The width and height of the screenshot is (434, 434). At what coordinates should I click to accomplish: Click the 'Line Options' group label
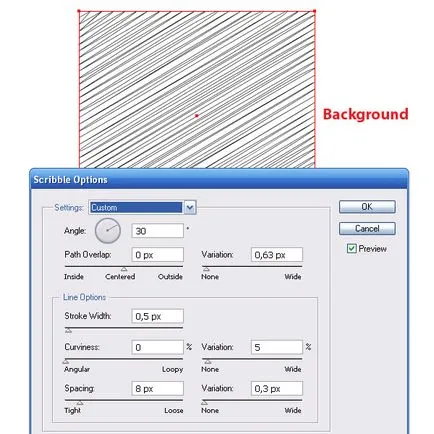coord(84,297)
